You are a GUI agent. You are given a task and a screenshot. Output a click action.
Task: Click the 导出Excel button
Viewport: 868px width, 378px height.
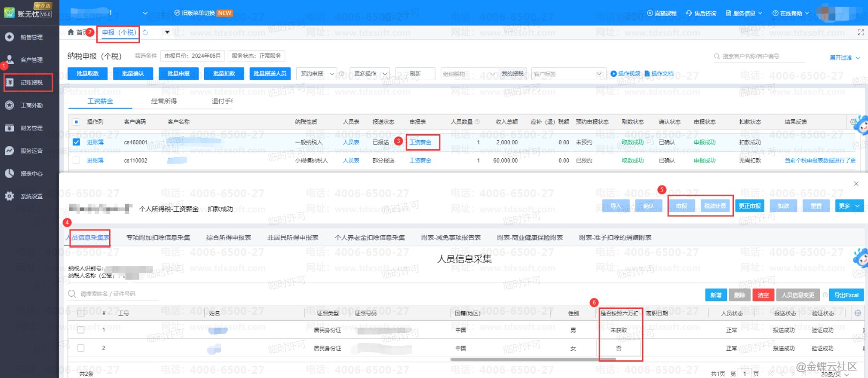846,295
